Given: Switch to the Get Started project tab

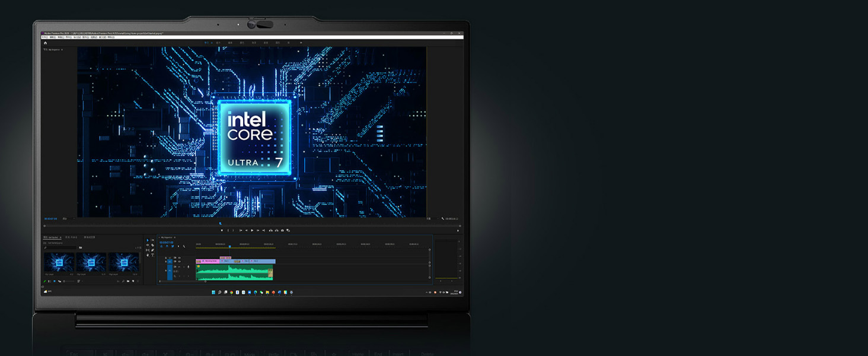Looking at the screenshot, I should [x=52, y=237].
